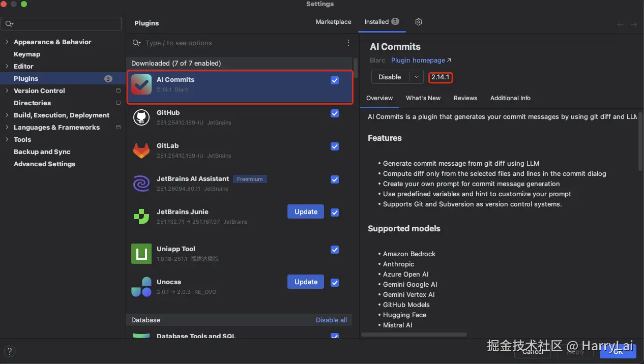
Task: Focus the plugin search input field
Action: [242, 43]
